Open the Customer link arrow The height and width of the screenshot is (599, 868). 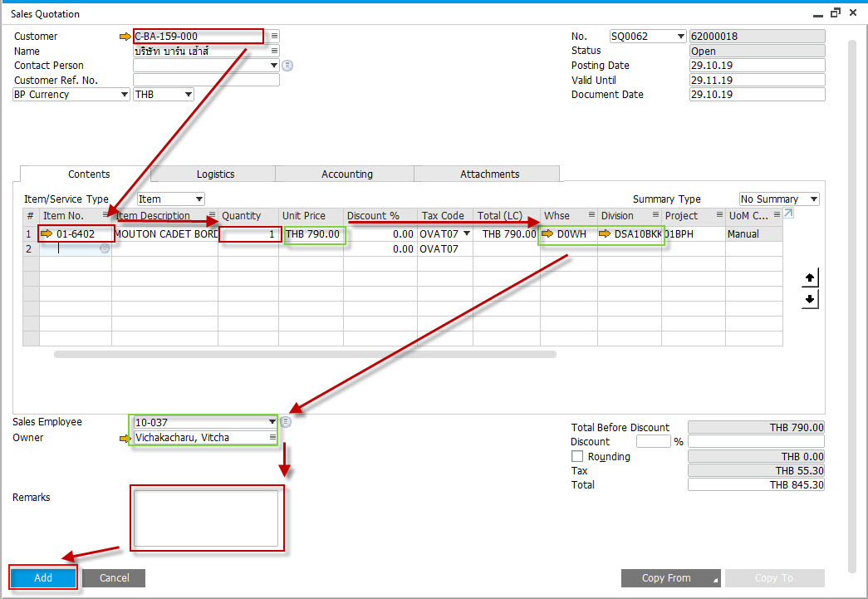125,37
